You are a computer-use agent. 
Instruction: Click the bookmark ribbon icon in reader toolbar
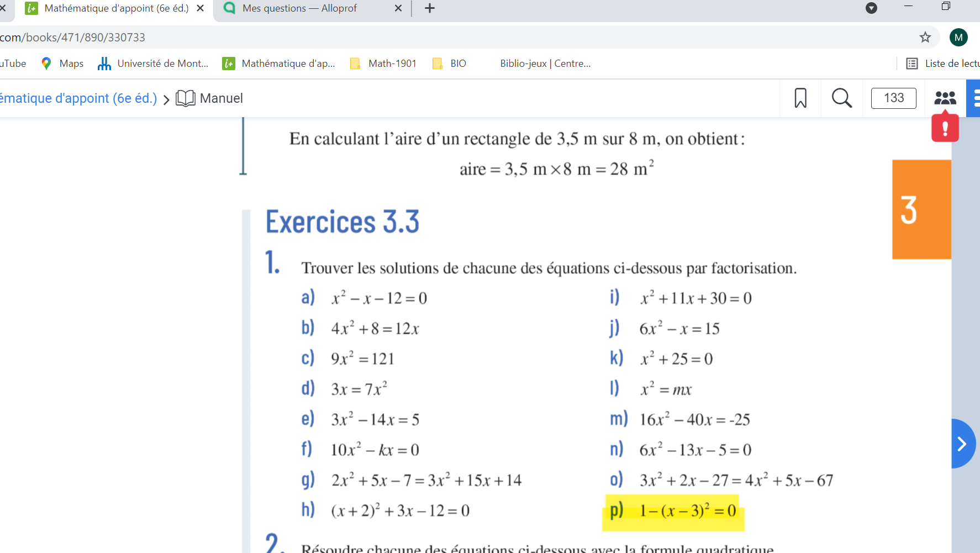[800, 98]
